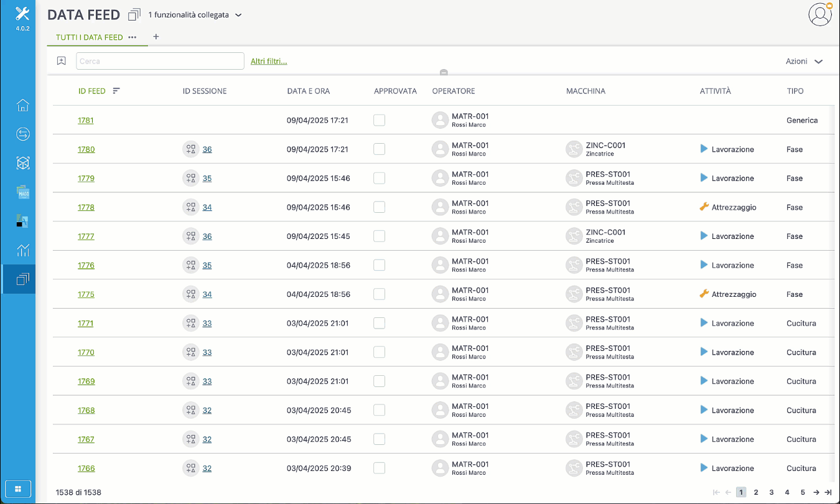Open feed ID 1776
The image size is (840, 504).
point(86,265)
